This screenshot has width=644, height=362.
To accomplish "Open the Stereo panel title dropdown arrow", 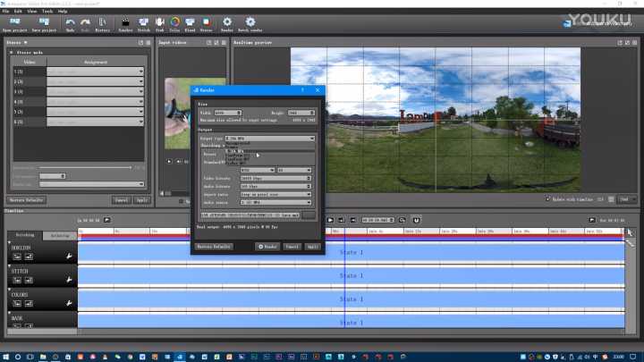I will [25, 42].
